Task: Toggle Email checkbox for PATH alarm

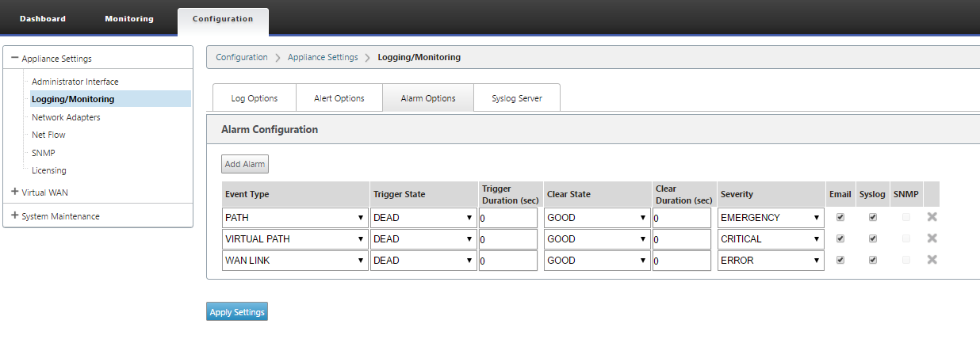Action: pyautogui.click(x=840, y=217)
